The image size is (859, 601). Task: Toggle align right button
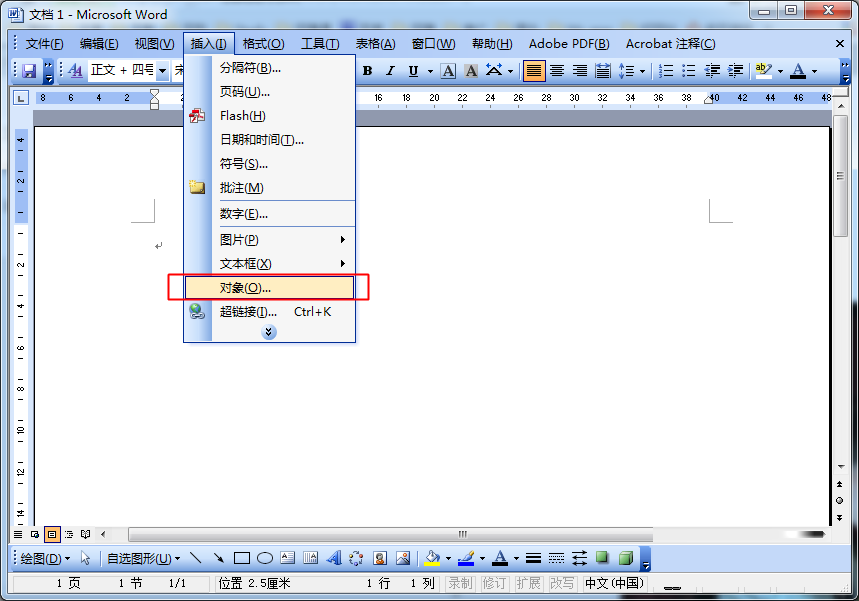pos(580,71)
